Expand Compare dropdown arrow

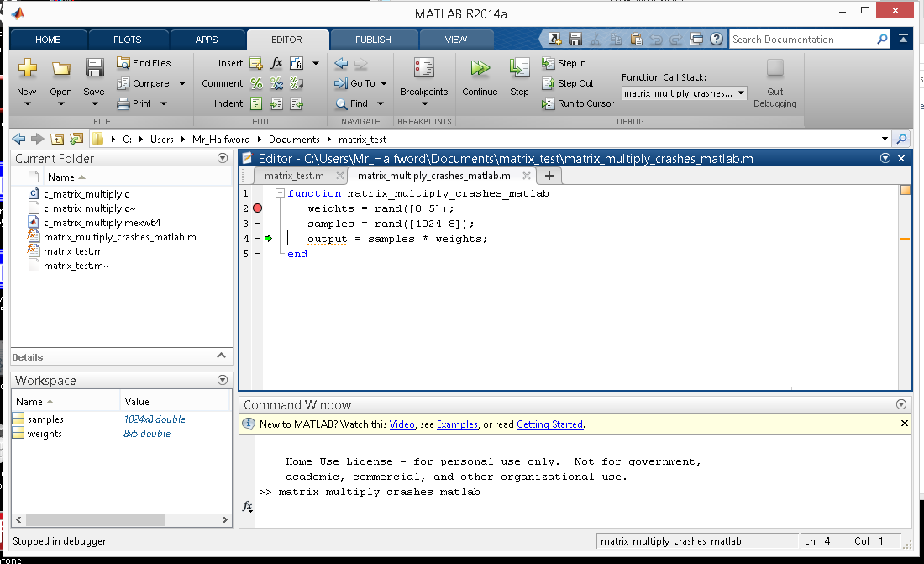tap(182, 83)
